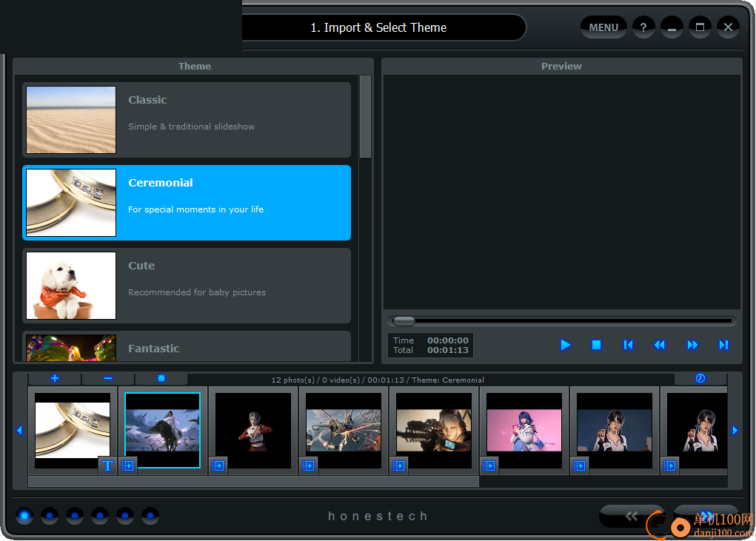This screenshot has height=541, width=756.
Task: Open transition icon of the horse rider photo
Action: pos(128,466)
